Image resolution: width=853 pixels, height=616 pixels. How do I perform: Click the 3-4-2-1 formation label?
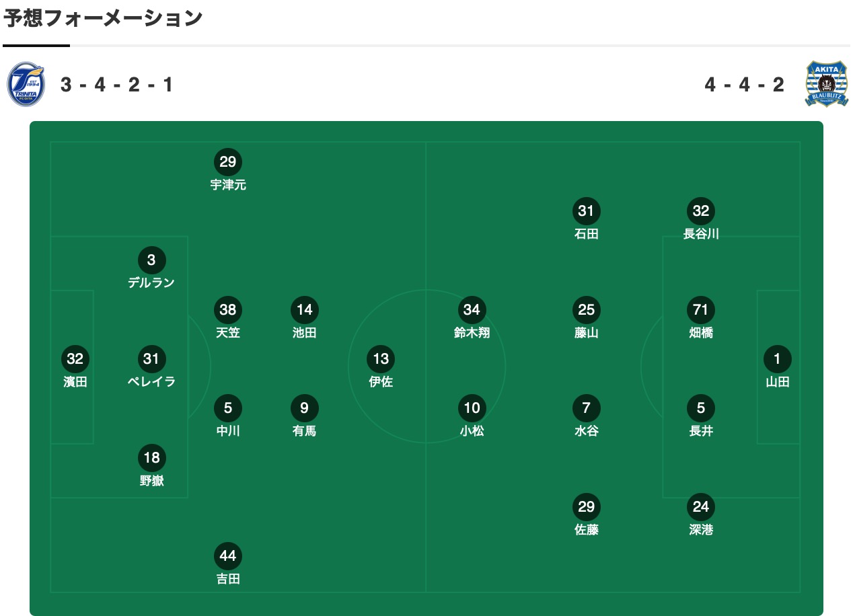coord(117,85)
